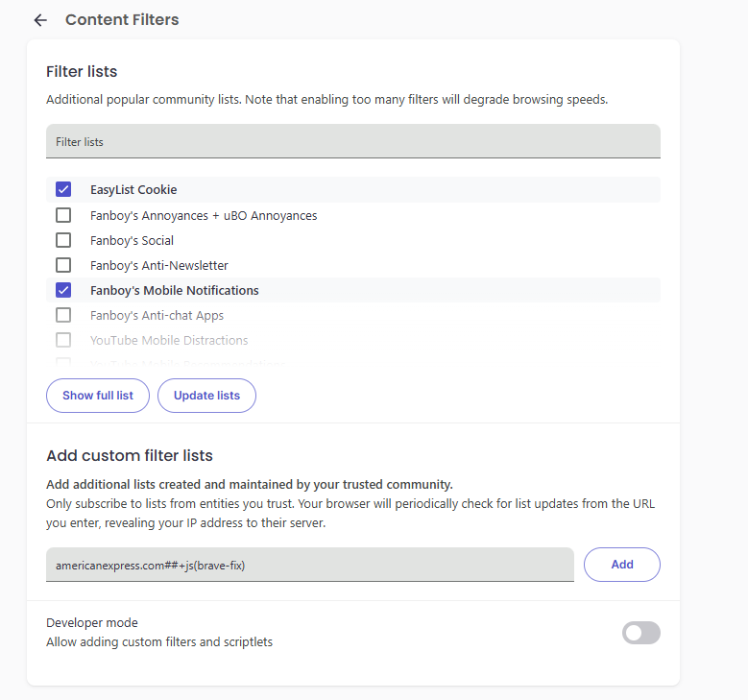Check the Fanboy's Social checkbox
Screen dimensions: 748x700
pos(63,240)
